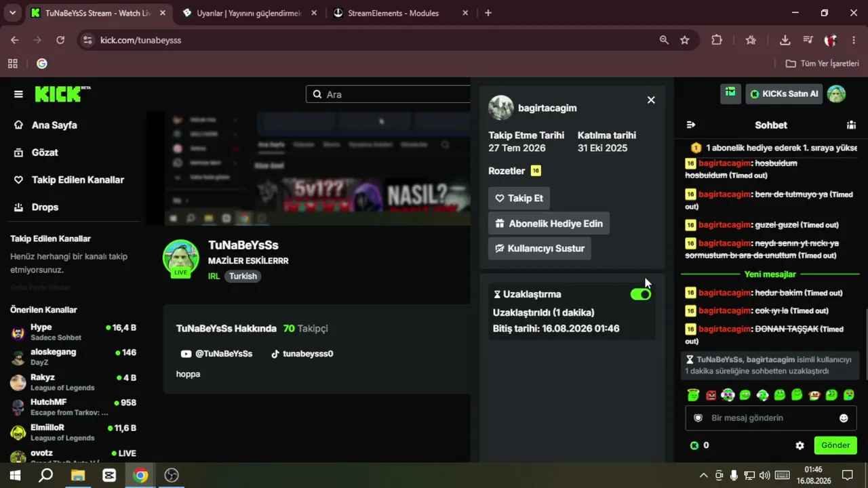The width and height of the screenshot is (868, 488).
Task: Follow the user with Takip Et
Action: click(x=519, y=199)
